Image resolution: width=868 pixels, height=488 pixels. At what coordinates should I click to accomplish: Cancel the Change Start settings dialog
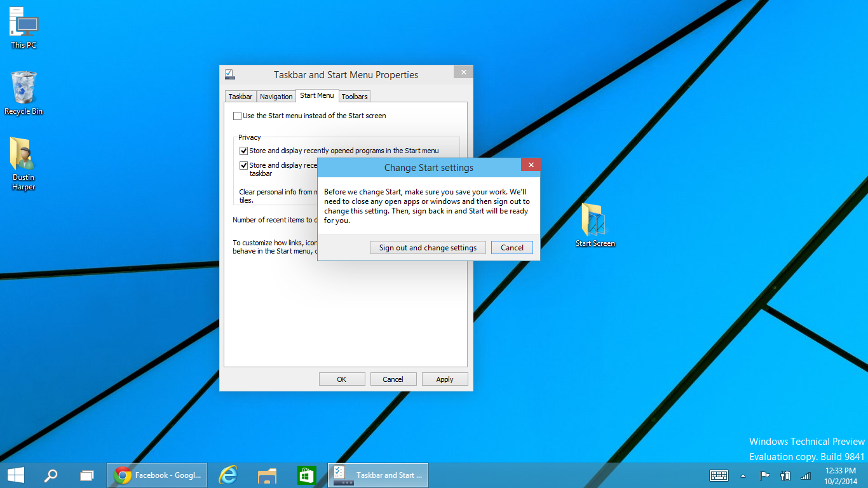pyautogui.click(x=512, y=248)
